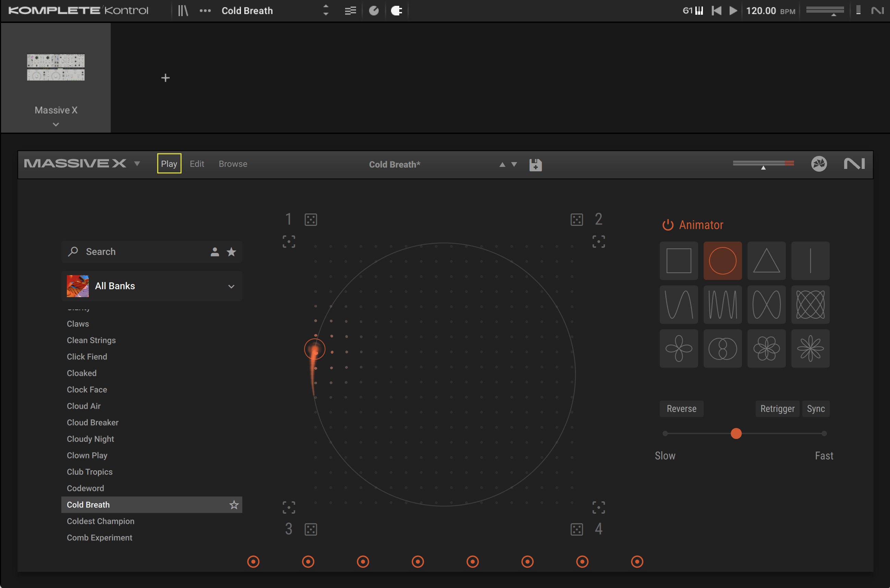Randomize corner 2 with dice icon
The image size is (890, 588).
(577, 220)
